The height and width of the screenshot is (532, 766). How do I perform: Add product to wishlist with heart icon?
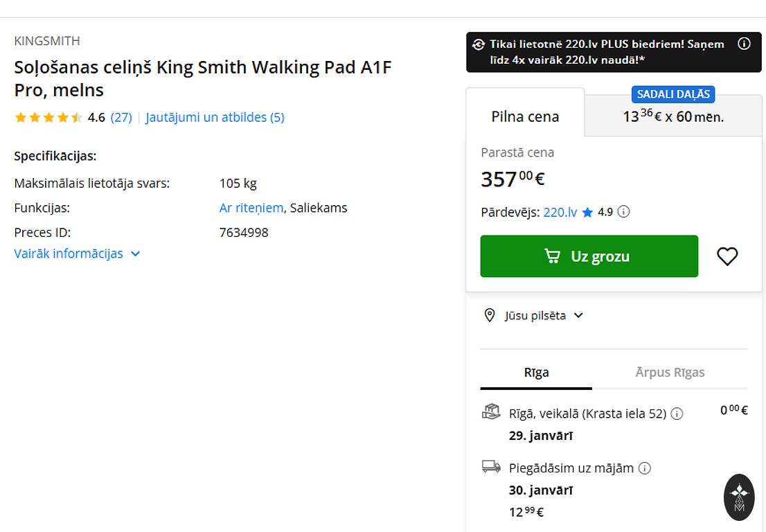[x=727, y=256]
